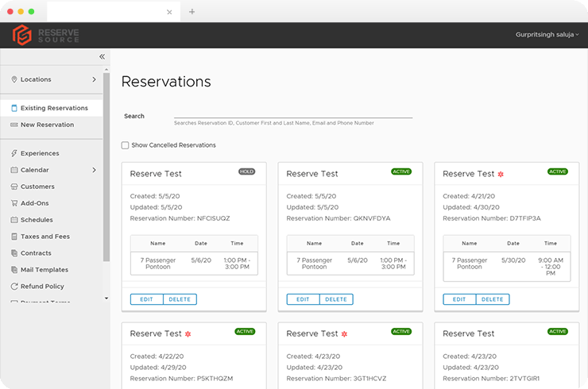Click text 'Created: 4/21/20'
The height and width of the screenshot is (389, 588).
click(469, 196)
